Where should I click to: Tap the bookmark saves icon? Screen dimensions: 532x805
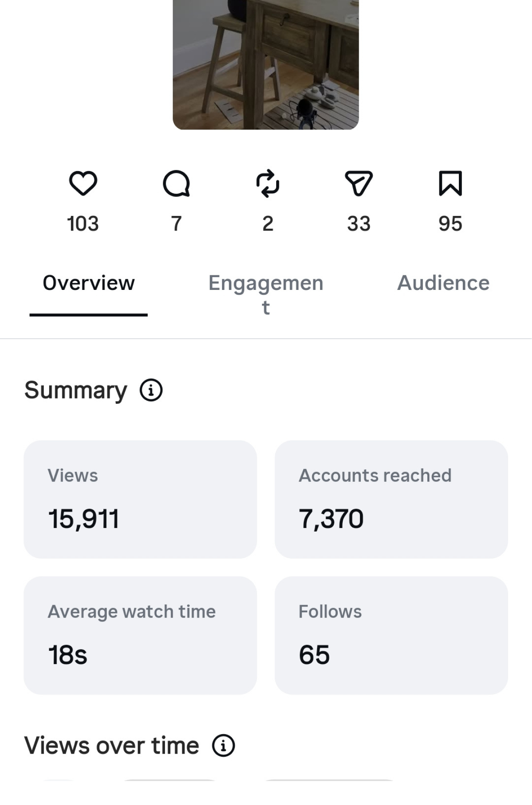pyautogui.click(x=450, y=183)
